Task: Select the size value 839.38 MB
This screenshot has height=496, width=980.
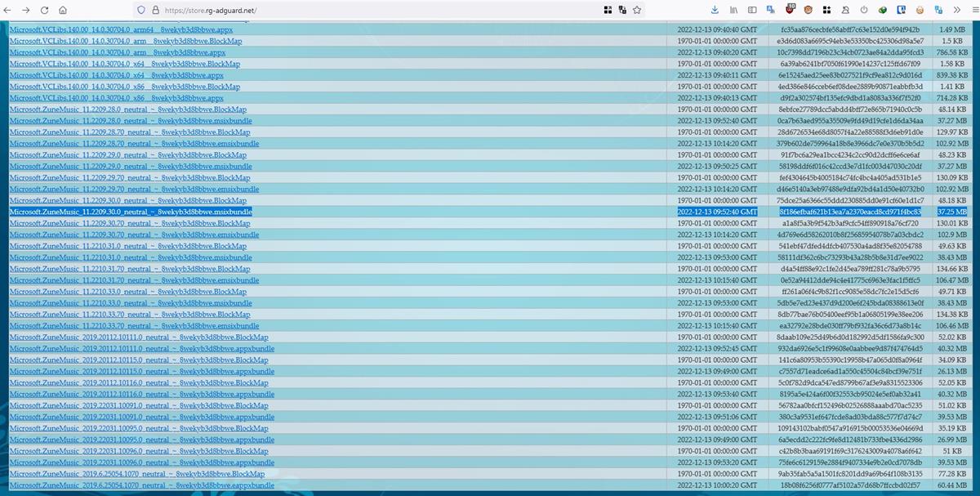Action: pyautogui.click(x=952, y=75)
